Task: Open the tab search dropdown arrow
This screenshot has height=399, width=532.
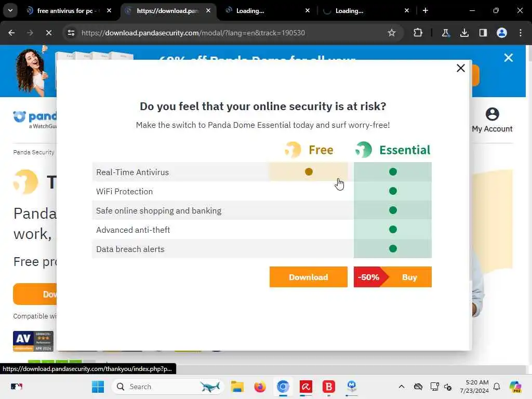Action: [10, 10]
